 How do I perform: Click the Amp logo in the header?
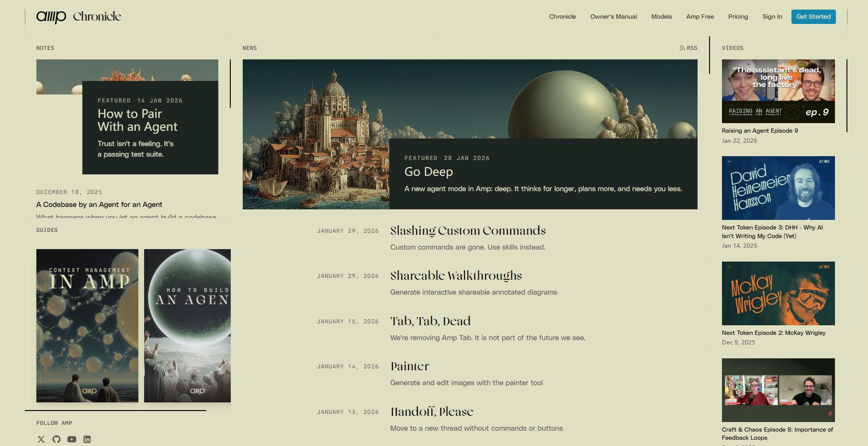tap(51, 17)
